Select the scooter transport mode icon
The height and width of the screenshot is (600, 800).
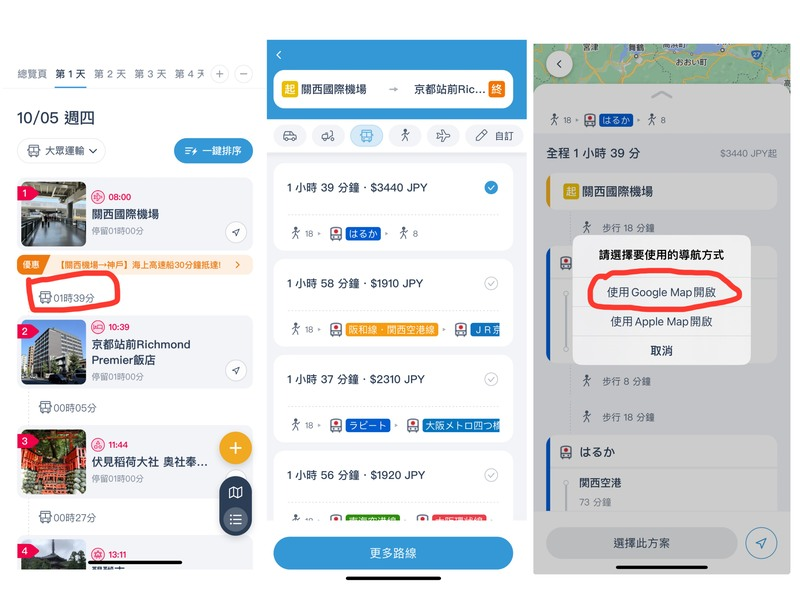coord(328,136)
